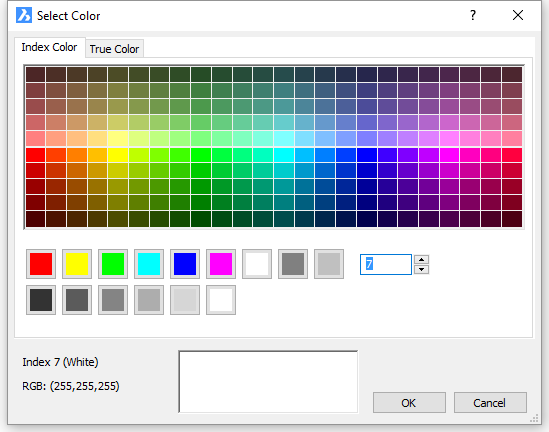
Task: Open the help question mark button
Action: [x=473, y=15]
